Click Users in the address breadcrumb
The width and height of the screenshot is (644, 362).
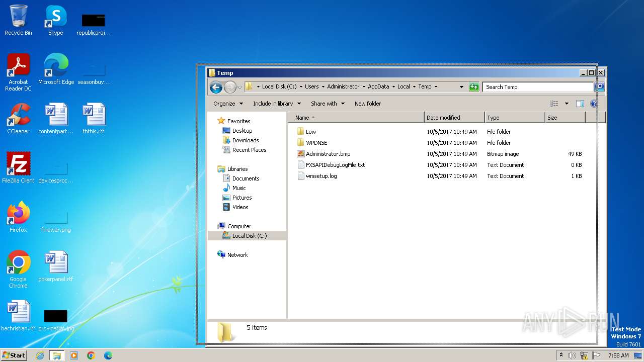[x=312, y=86]
